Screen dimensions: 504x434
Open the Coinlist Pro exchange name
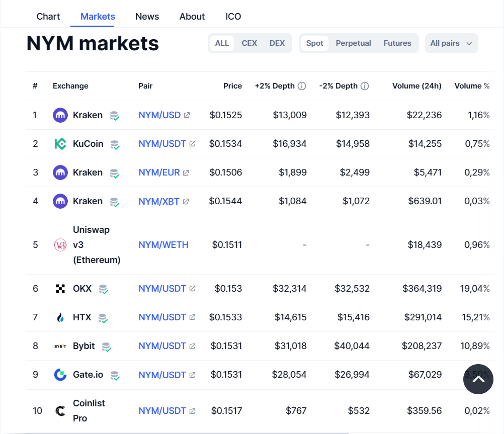tap(89, 411)
